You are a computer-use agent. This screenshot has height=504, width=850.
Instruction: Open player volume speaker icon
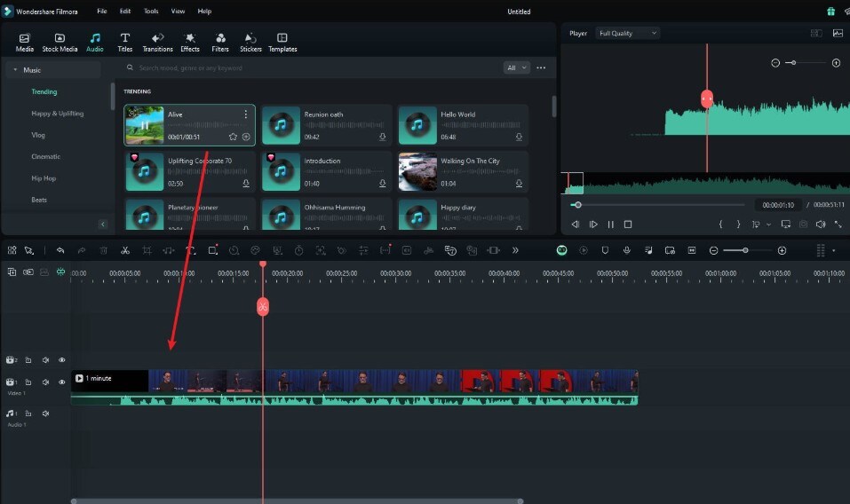click(x=821, y=224)
